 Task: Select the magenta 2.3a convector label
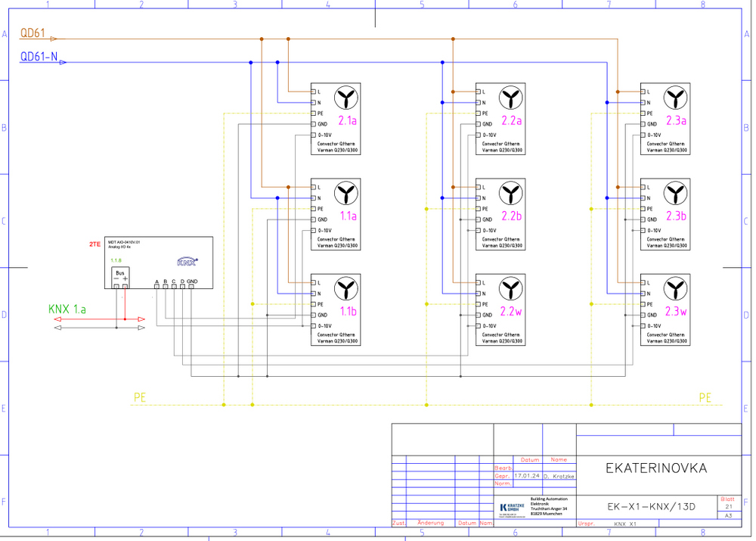coord(676,120)
